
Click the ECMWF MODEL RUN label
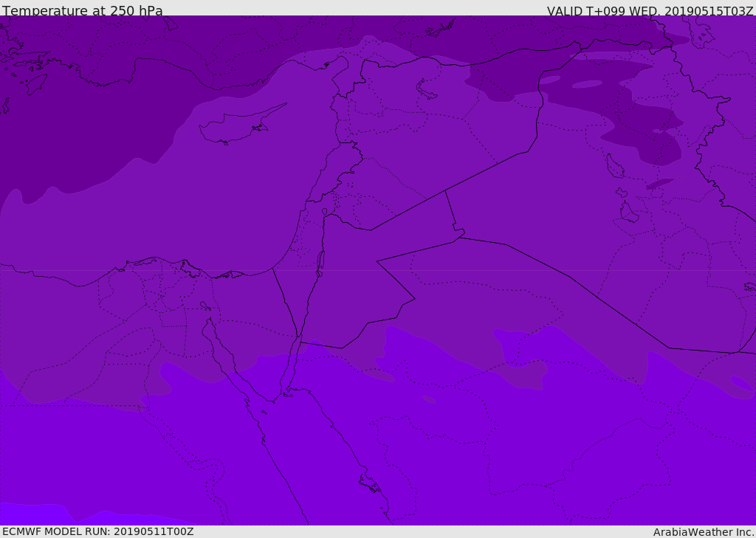(x=98, y=531)
